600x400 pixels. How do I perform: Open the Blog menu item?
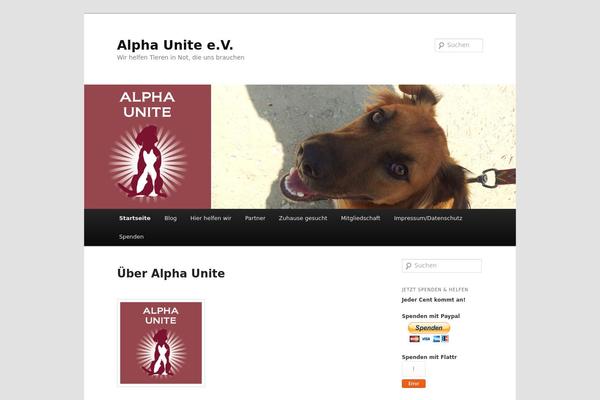click(x=171, y=218)
